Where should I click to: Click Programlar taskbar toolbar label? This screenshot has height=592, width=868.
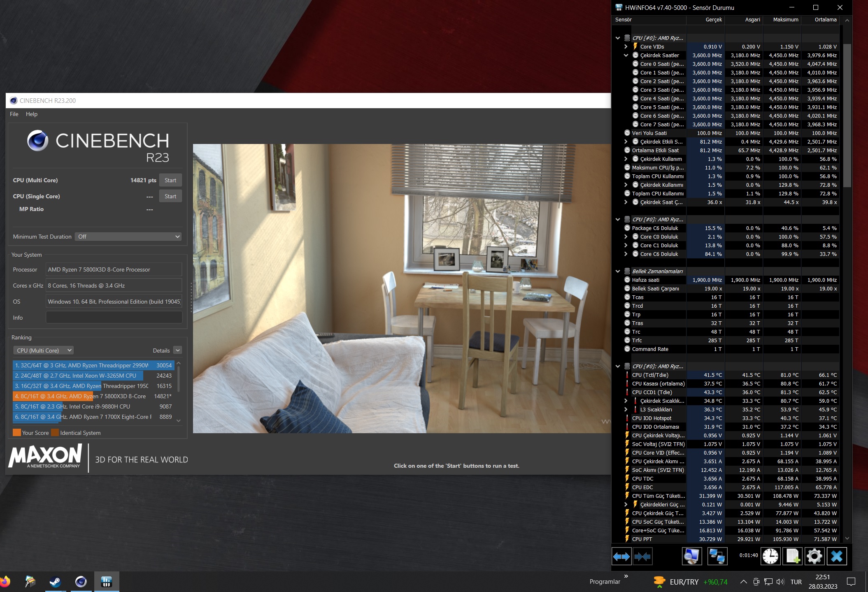click(605, 582)
